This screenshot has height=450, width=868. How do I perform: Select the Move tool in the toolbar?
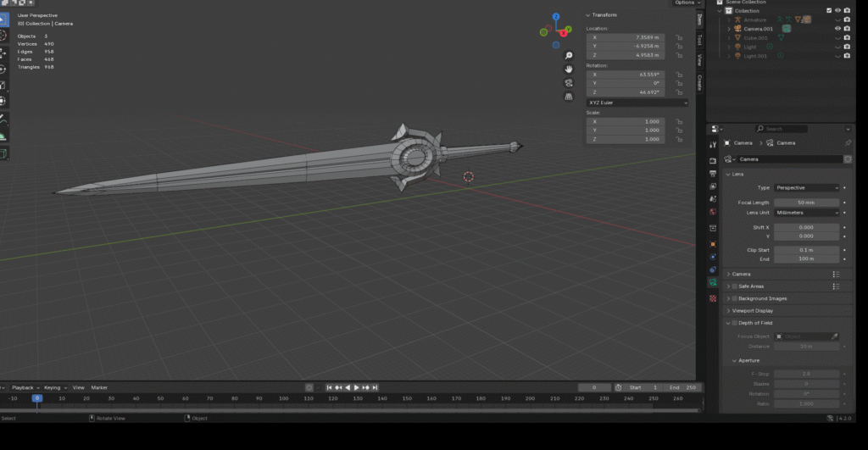tap(3, 53)
